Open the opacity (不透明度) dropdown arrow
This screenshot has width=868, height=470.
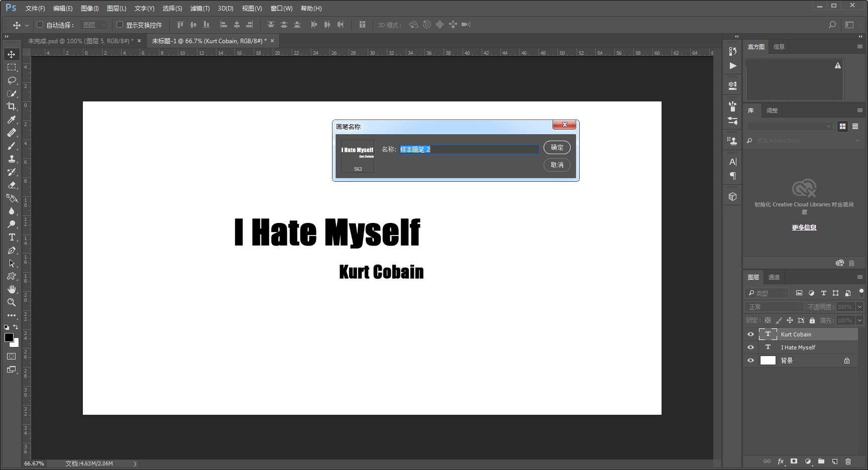click(x=860, y=307)
